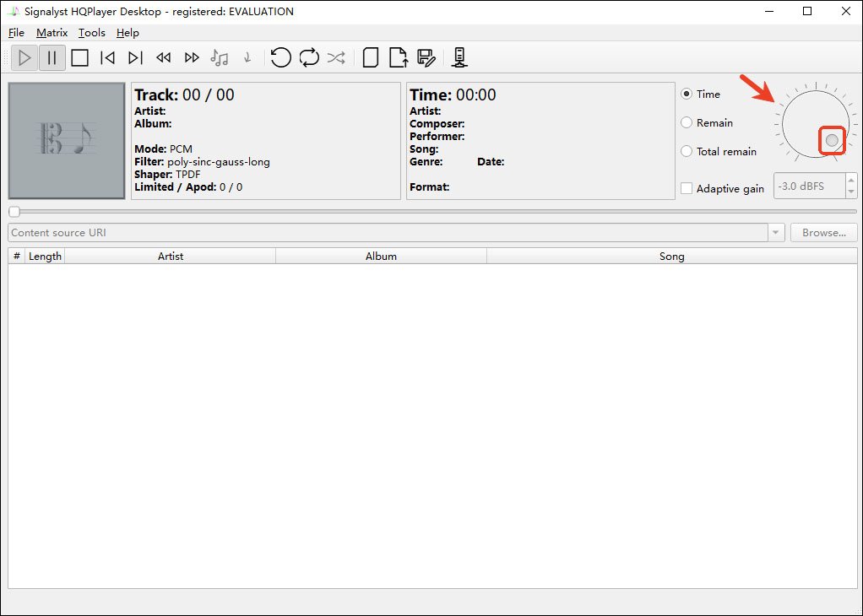Click the Artist column header
The image size is (863, 616).
(x=170, y=257)
